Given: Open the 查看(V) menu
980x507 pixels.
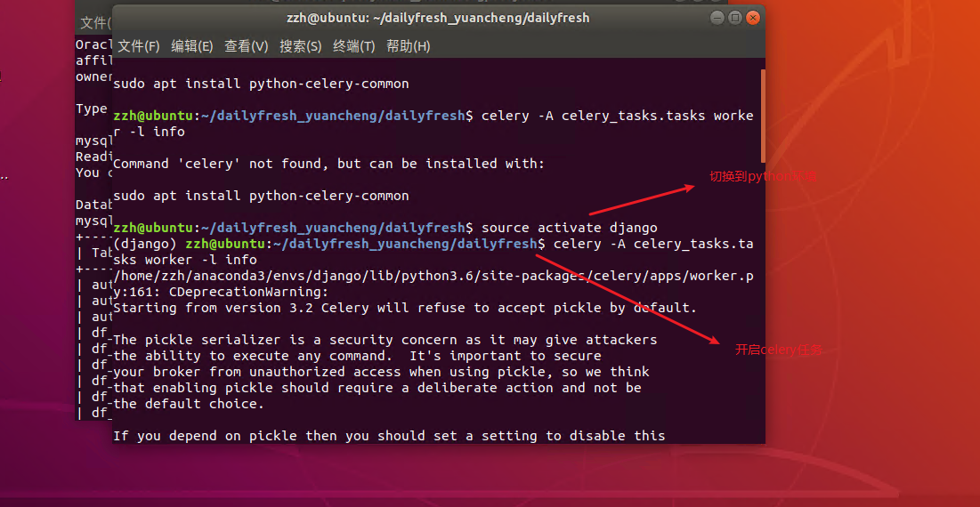Looking at the screenshot, I should pos(247,46).
